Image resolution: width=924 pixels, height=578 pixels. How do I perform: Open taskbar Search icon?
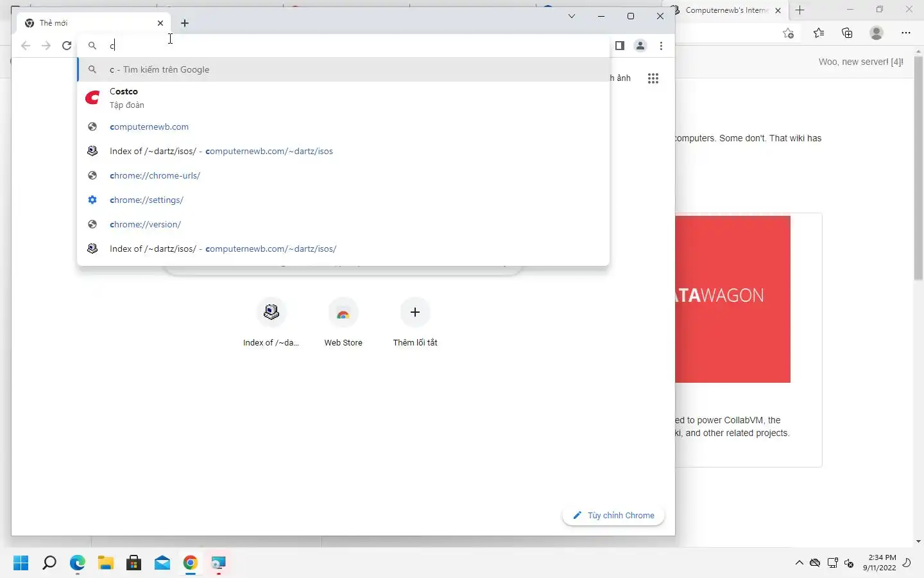click(x=49, y=563)
